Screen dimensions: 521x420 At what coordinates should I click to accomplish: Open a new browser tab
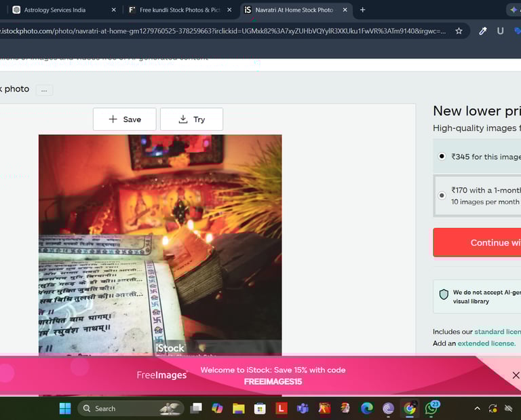tap(362, 10)
